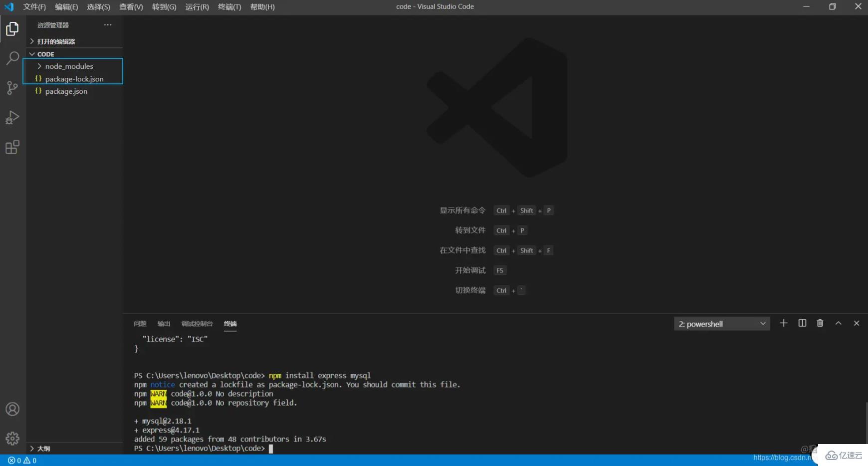This screenshot has width=868, height=466.
Task: Open package-lock.json file
Action: (75, 79)
